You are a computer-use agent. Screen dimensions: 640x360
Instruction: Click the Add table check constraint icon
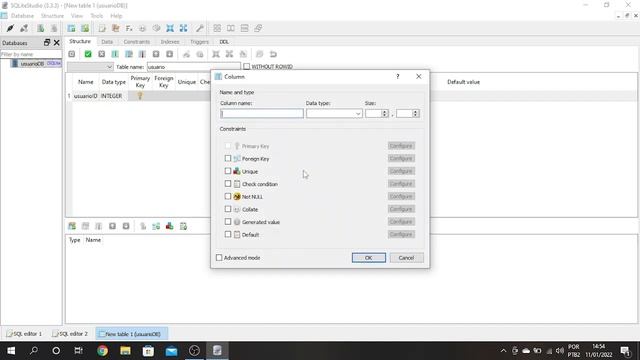point(183,226)
